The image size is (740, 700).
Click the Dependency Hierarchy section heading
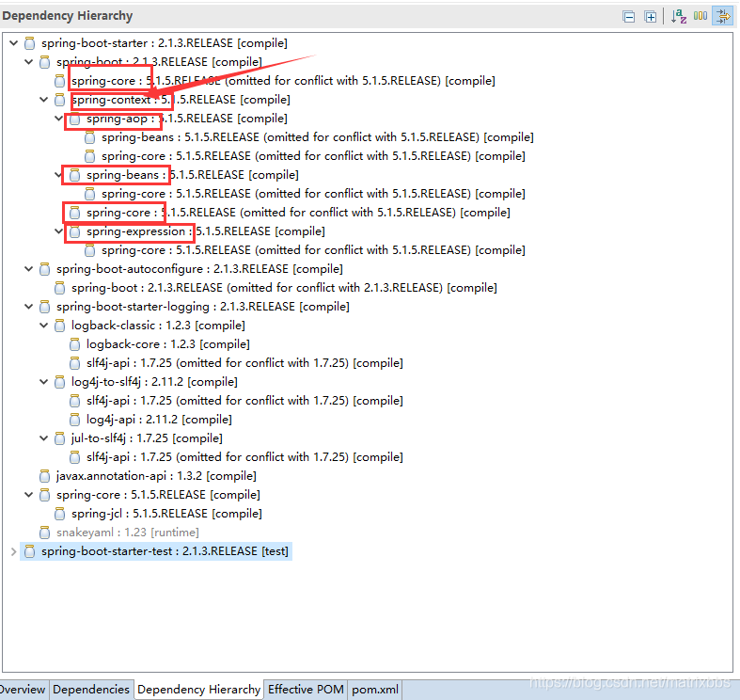68,16
